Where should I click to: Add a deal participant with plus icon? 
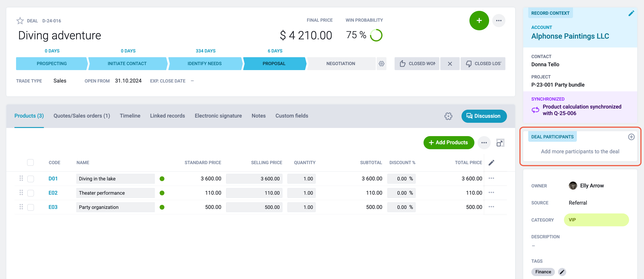631,137
